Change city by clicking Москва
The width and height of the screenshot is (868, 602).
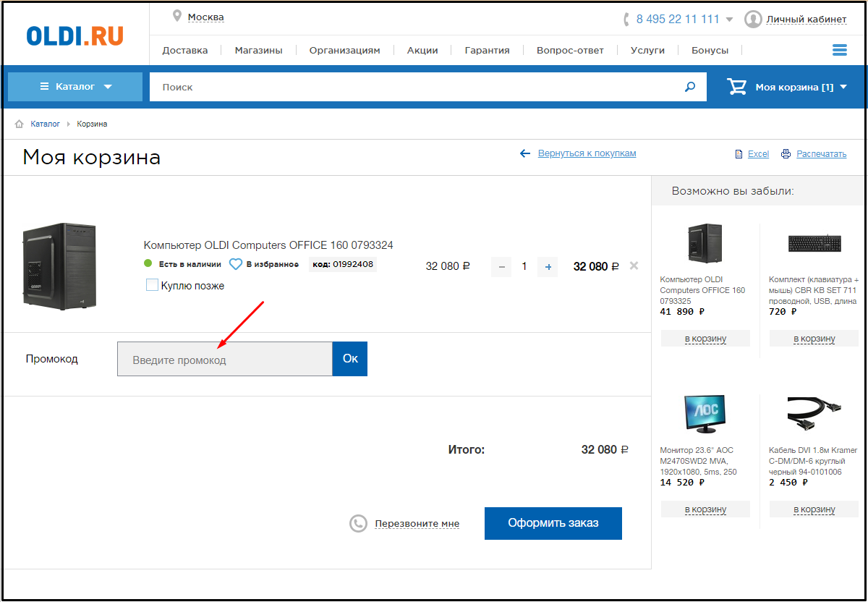point(205,17)
